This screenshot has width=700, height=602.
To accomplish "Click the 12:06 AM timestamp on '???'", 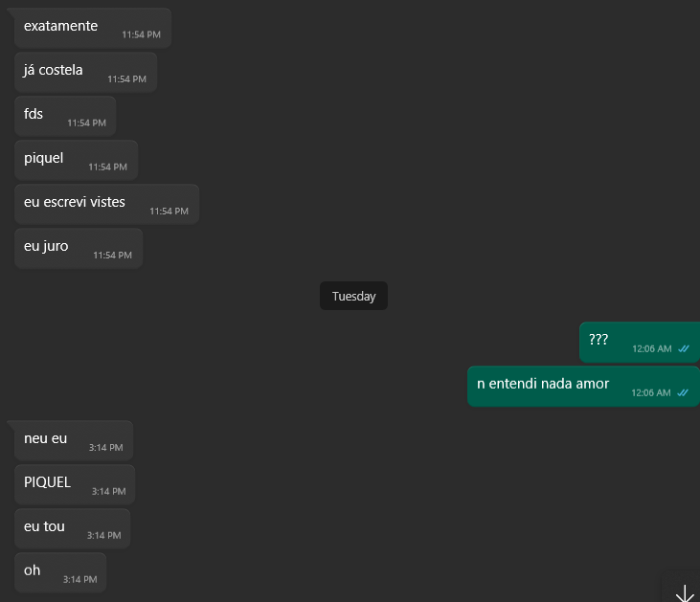I will [x=652, y=349].
